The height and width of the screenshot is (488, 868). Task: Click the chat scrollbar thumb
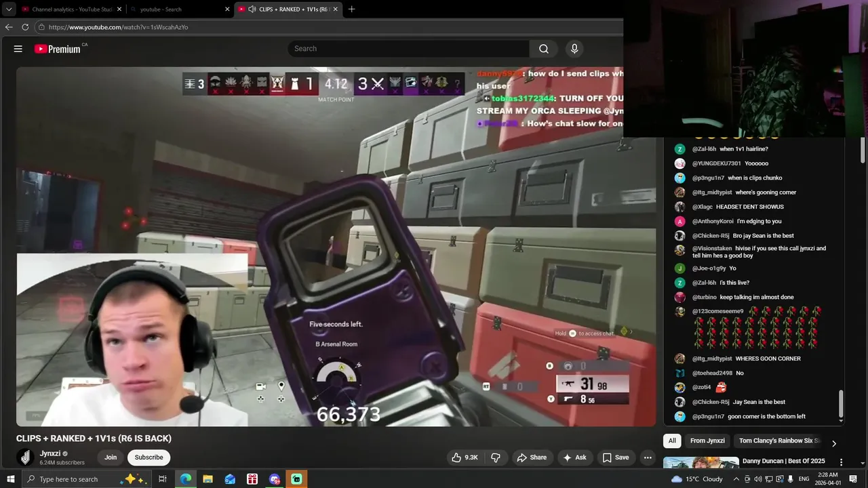[x=841, y=404]
